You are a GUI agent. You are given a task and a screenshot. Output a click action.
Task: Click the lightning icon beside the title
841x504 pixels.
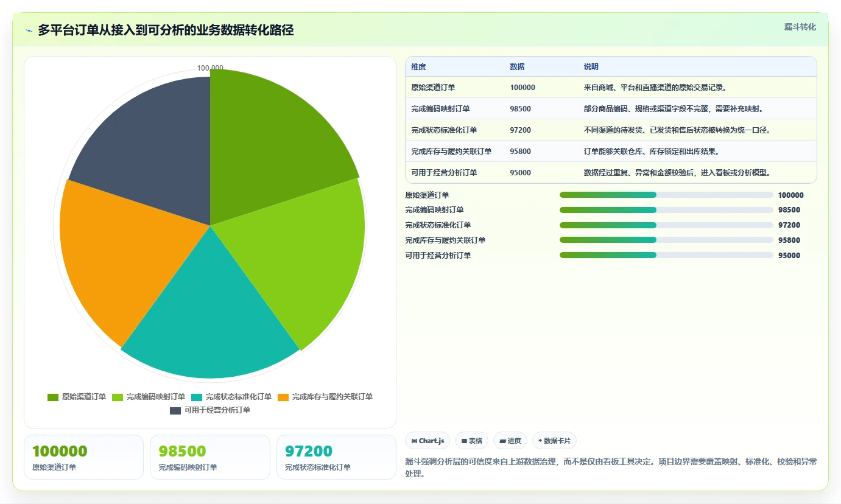29,30
